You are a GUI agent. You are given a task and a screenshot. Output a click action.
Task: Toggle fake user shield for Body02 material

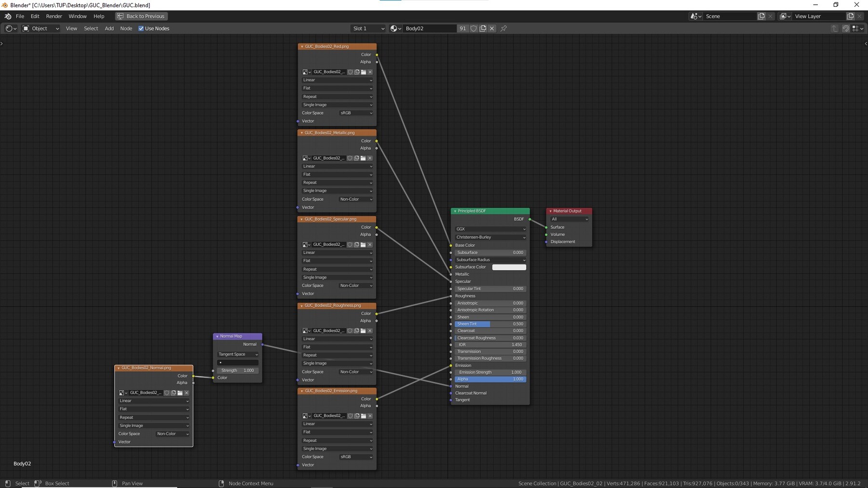click(474, 28)
